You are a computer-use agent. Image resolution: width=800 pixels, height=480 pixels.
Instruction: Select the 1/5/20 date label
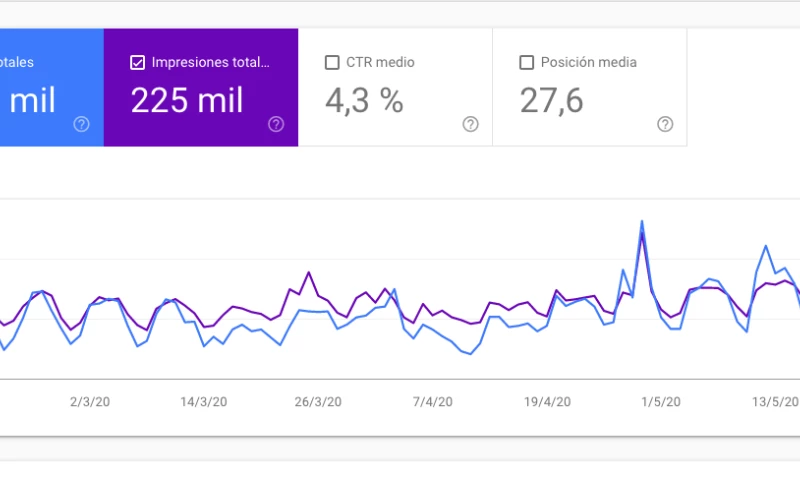(661, 402)
